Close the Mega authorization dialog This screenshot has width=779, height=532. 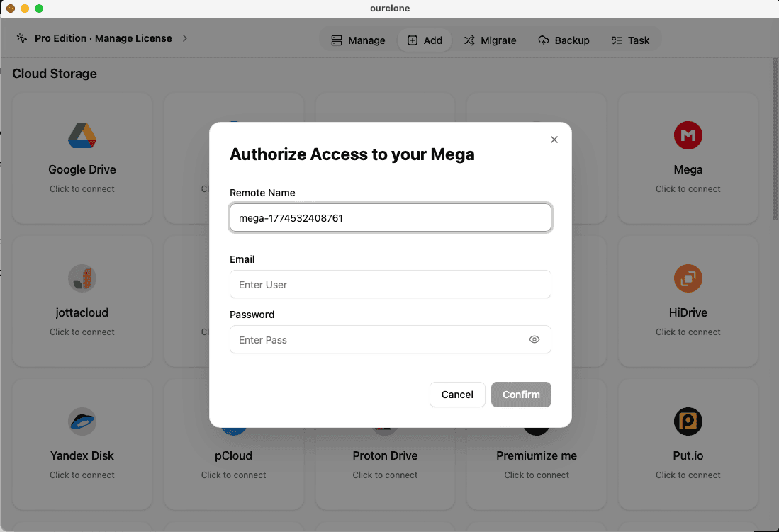click(554, 140)
